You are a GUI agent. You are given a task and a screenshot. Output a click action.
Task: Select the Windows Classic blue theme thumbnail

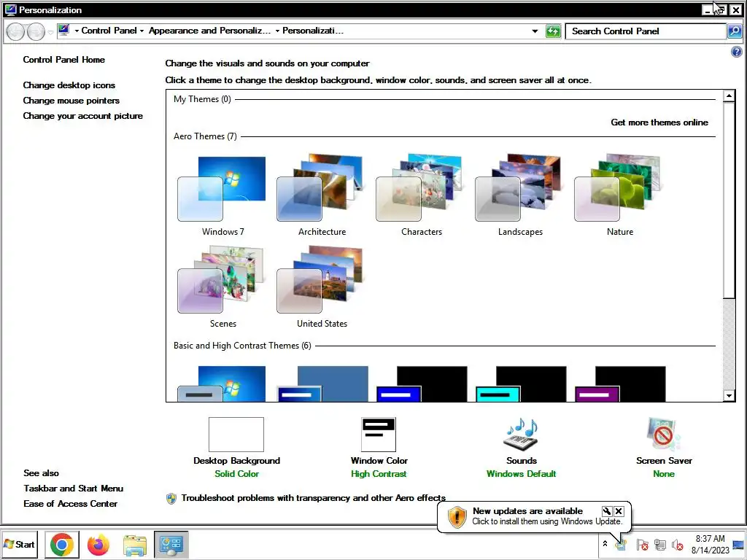(322, 384)
